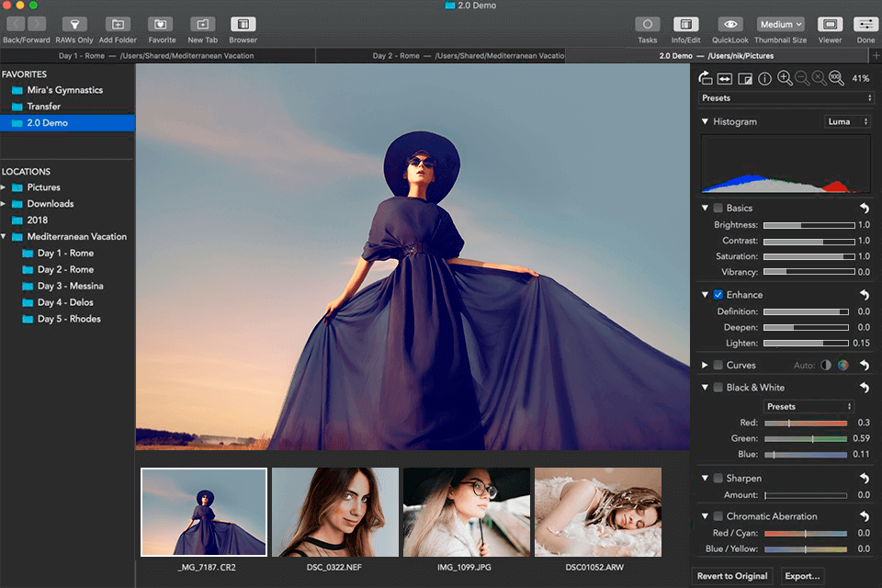Click the auto color curves icon
Viewport: 882px width, 588px height.
(x=842, y=365)
